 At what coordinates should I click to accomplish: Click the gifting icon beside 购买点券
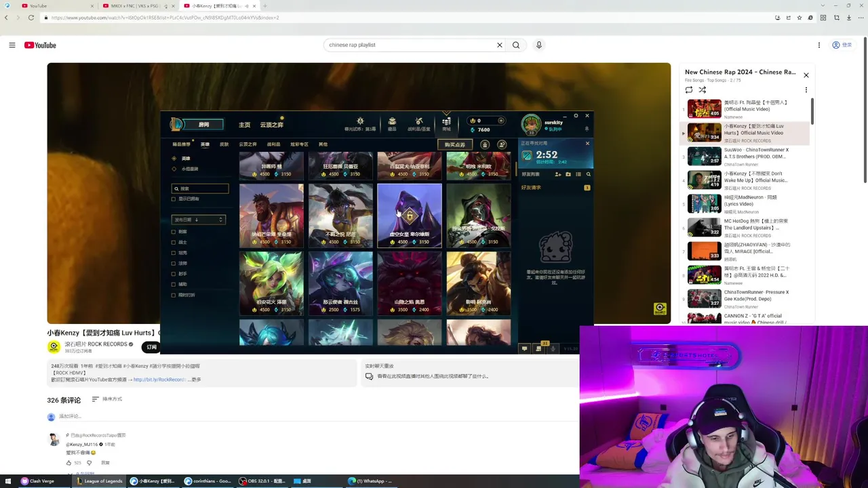coord(485,144)
